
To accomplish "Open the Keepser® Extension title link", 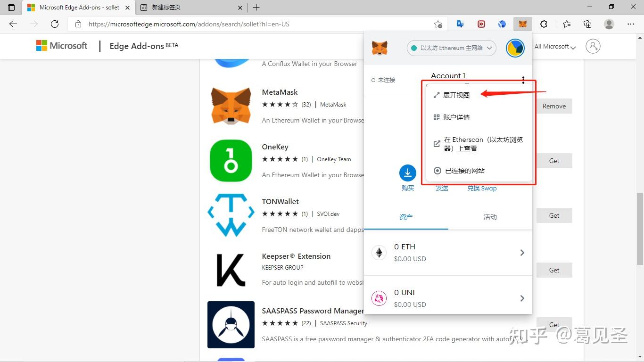I will (x=296, y=256).
